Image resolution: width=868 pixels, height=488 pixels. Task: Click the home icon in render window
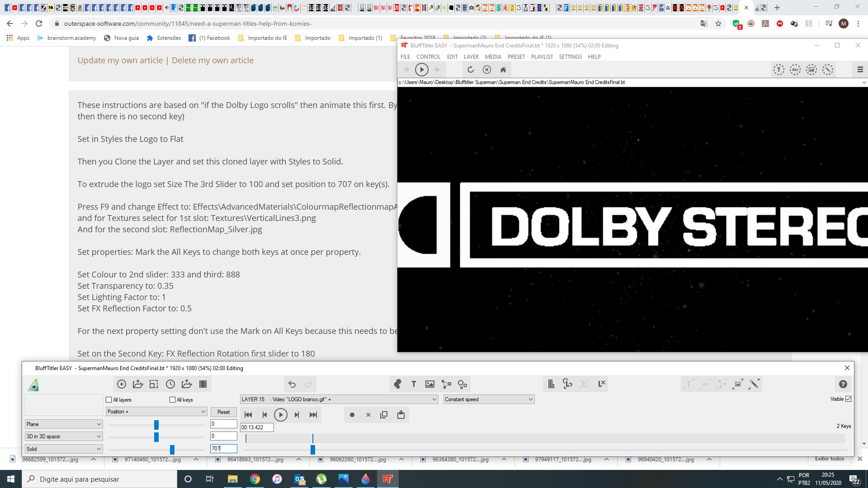click(x=503, y=70)
